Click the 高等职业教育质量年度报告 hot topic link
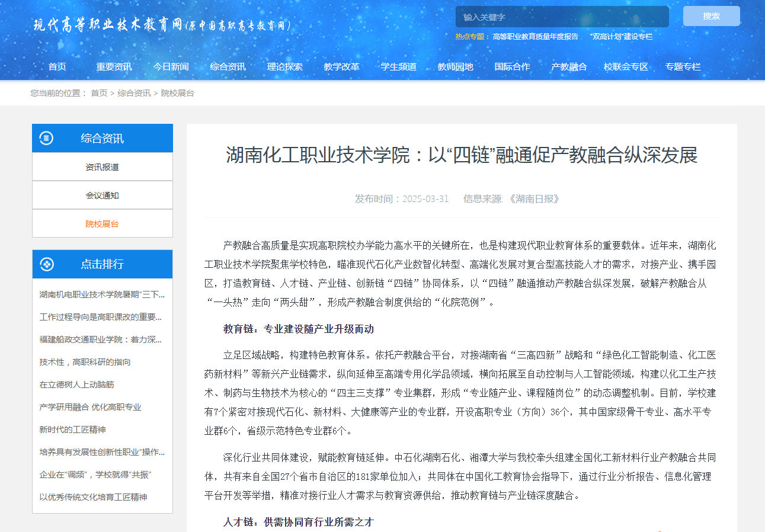Viewport: 765px width, 532px height. [x=535, y=37]
